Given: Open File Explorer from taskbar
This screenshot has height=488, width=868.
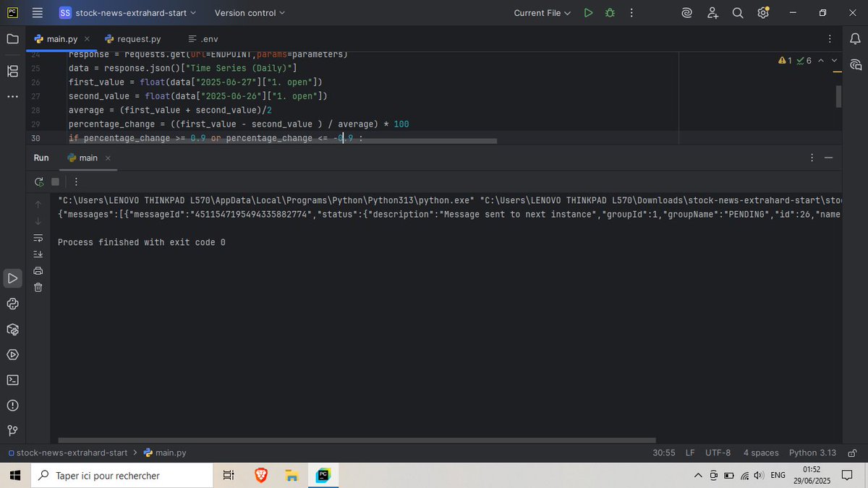Looking at the screenshot, I should pyautogui.click(x=292, y=475).
